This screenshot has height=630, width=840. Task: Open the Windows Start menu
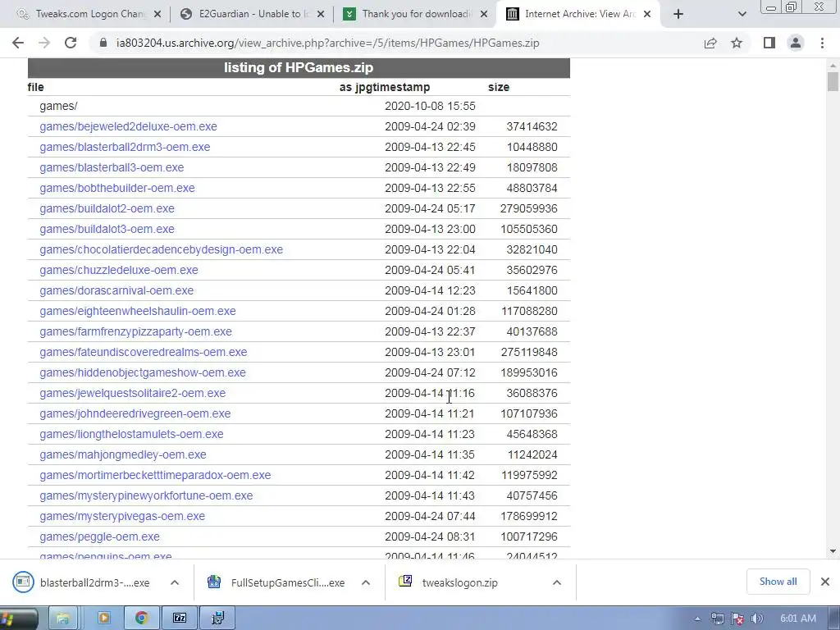16,619
